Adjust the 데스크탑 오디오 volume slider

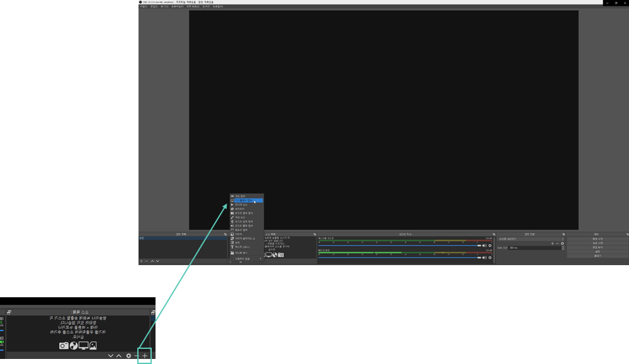[x=400, y=246]
